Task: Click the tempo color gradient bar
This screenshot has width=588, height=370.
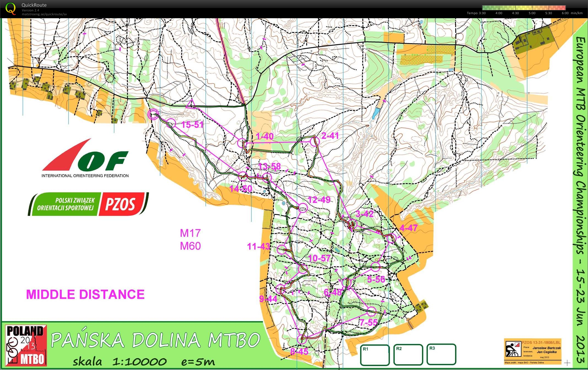Action: point(524,7)
